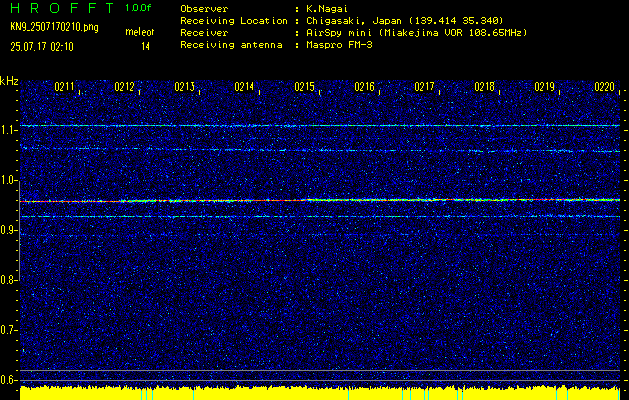Select the file name KN9_2507170210.png
The image size is (629, 400).
point(54,27)
